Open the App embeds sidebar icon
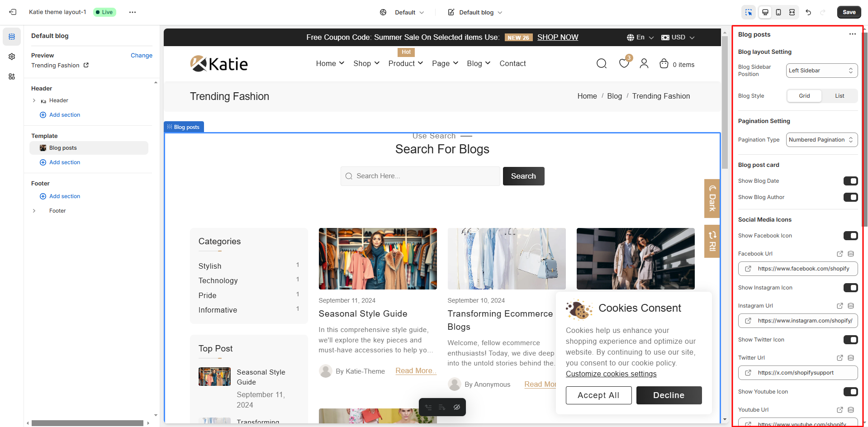Viewport: 868px width, 427px height. click(x=12, y=76)
